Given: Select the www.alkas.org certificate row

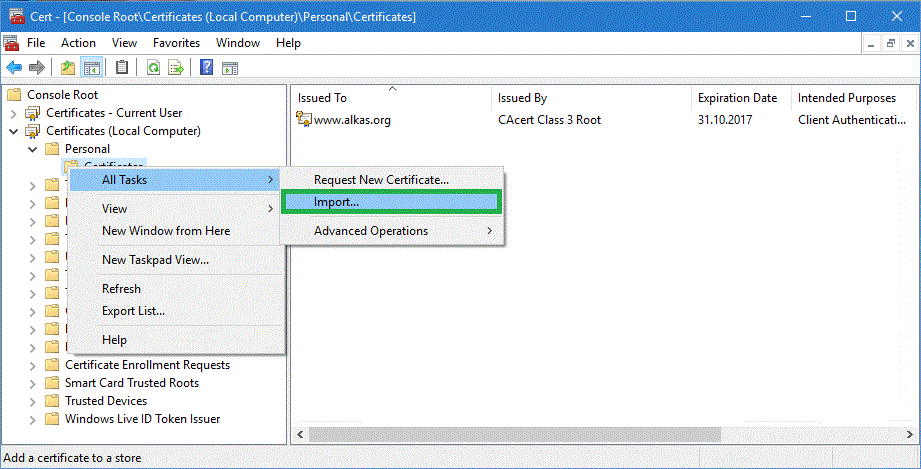Looking at the screenshot, I should [x=352, y=120].
